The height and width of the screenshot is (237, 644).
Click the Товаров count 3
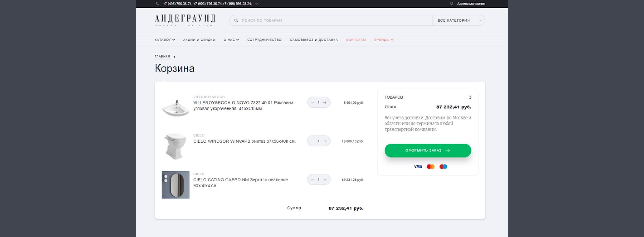click(x=470, y=97)
